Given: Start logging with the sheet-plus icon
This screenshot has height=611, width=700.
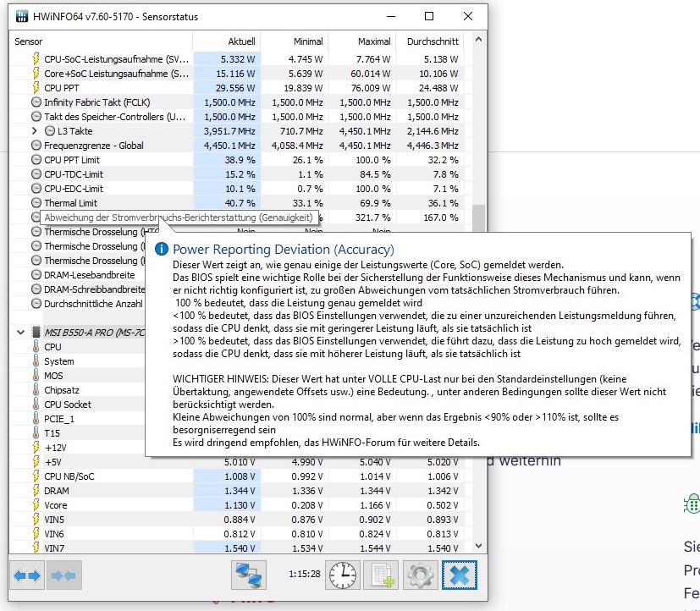Looking at the screenshot, I should tap(381, 575).
